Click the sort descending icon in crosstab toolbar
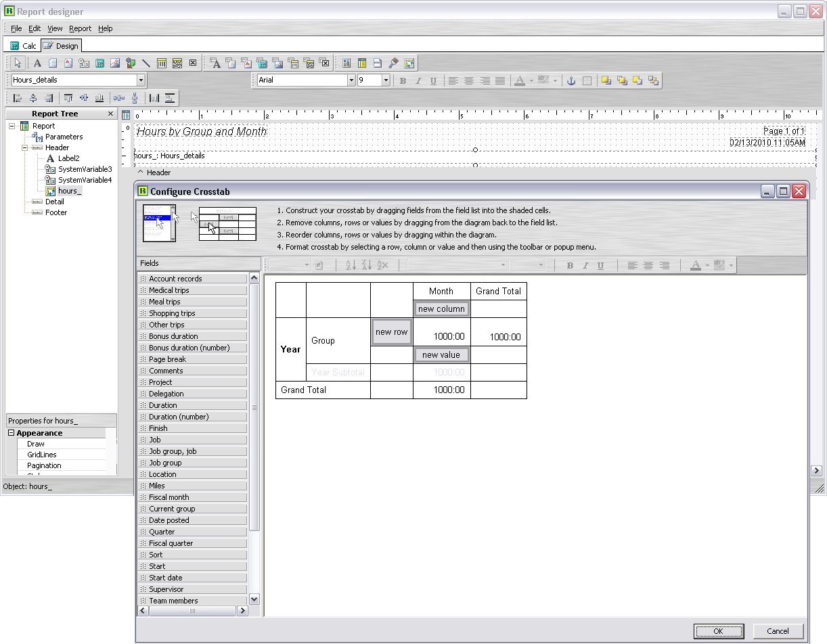This screenshot has height=644, width=827. [366, 266]
